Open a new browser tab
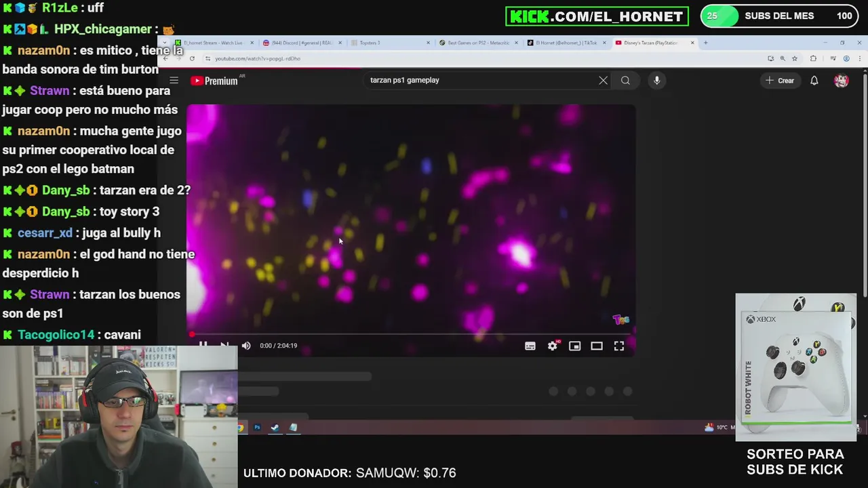The height and width of the screenshot is (488, 868). (705, 43)
